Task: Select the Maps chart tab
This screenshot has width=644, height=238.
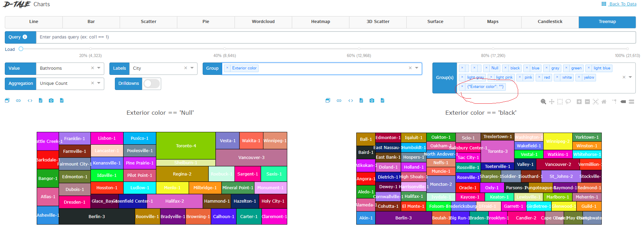Action: (x=493, y=22)
